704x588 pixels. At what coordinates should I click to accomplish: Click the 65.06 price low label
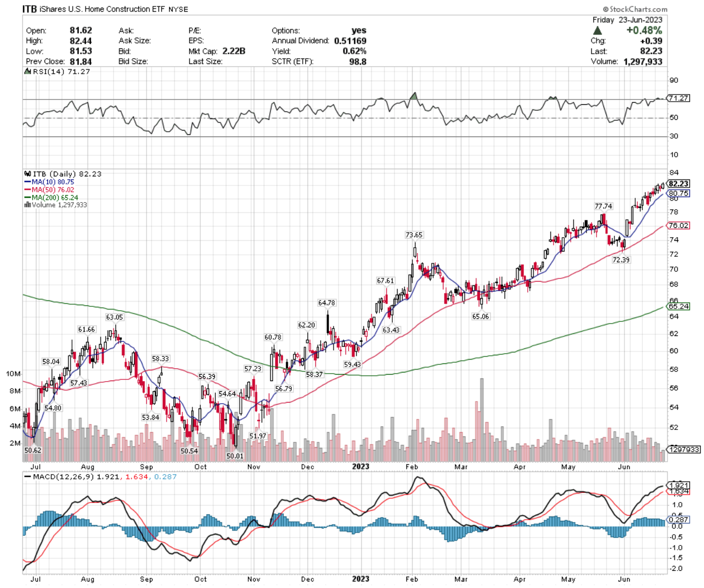[x=480, y=317]
